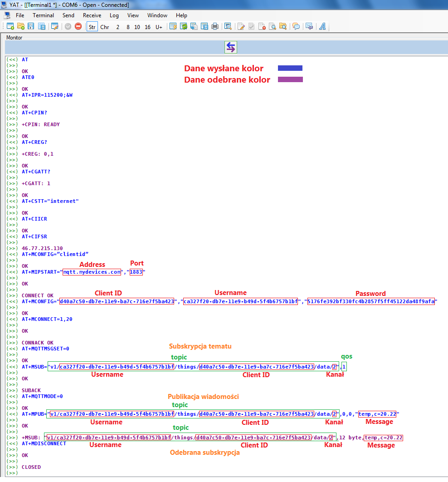The height and width of the screenshot is (482, 448).
Task: Click the greyed Log on/off checkmark icon
Action: [252, 26]
